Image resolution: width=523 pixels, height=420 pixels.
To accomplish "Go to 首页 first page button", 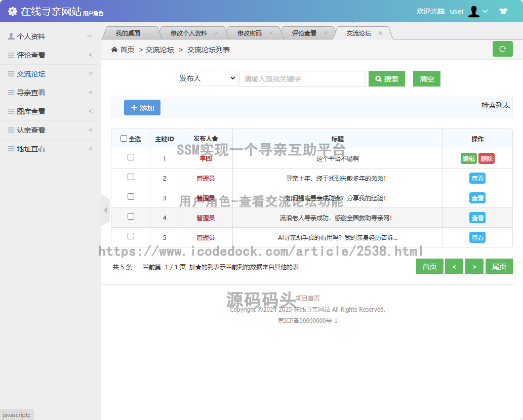I will point(430,266).
